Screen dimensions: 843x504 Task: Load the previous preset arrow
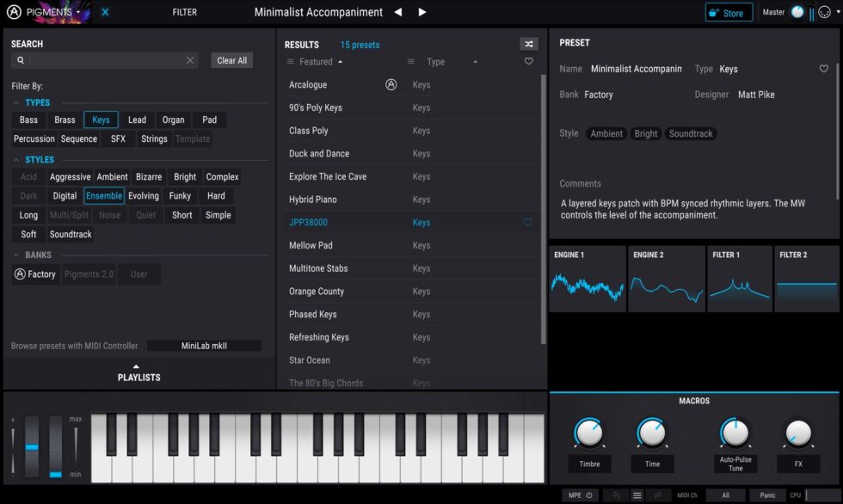397,12
